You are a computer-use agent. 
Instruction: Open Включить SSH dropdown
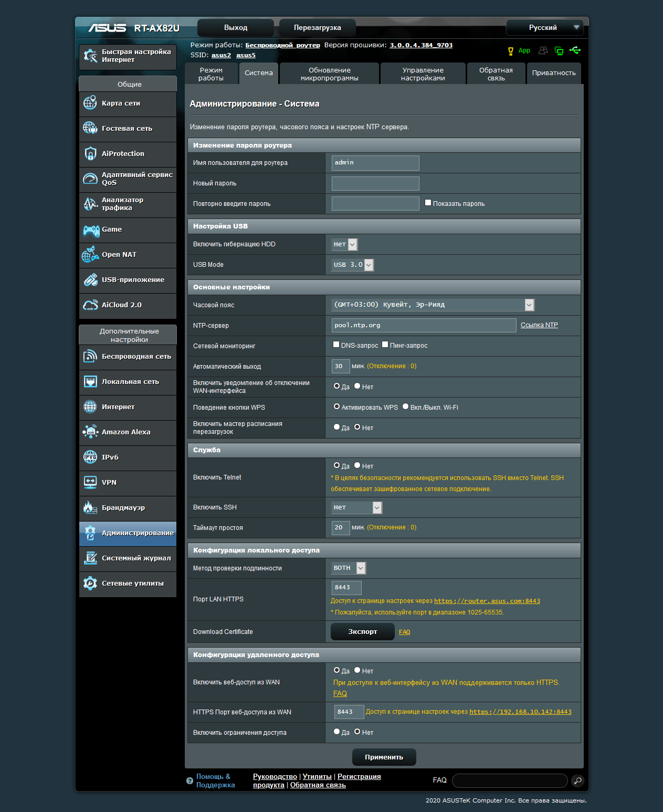tap(356, 507)
